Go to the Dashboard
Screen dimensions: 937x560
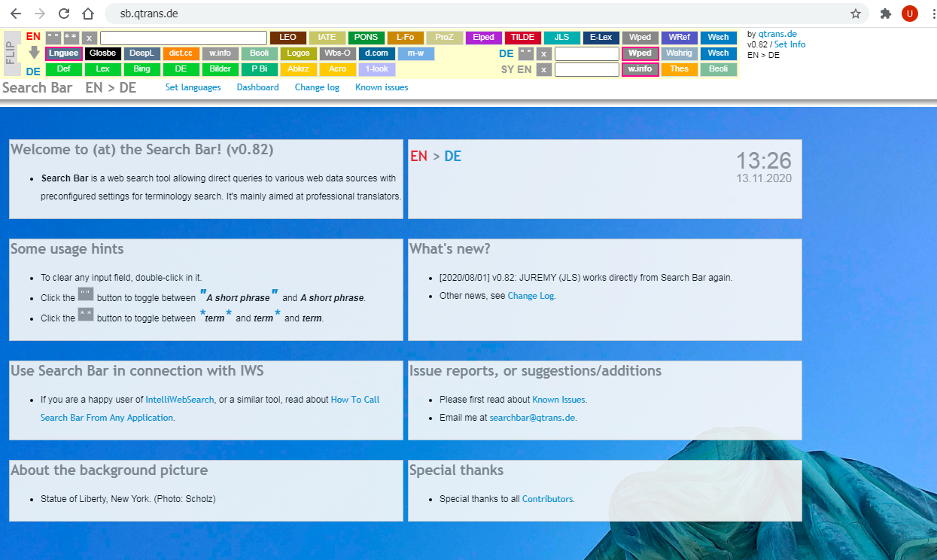tap(257, 87)
